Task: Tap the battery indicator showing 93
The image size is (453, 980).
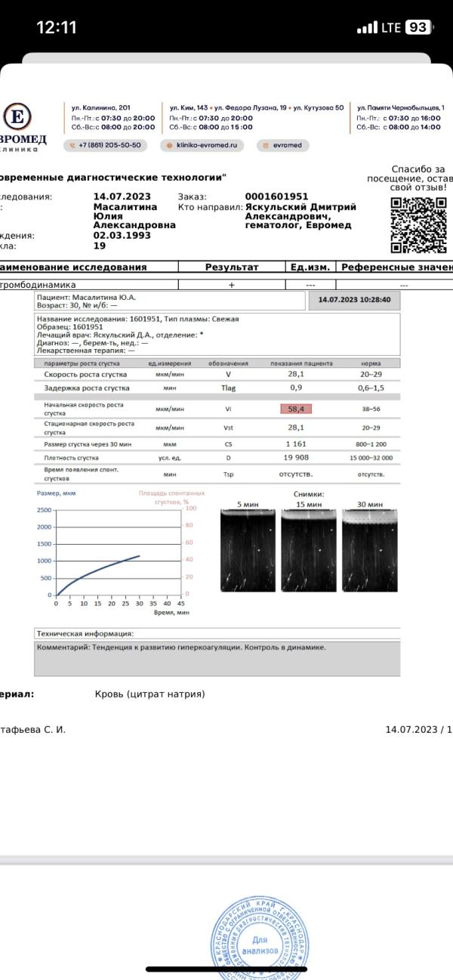Action: (418, 27)
